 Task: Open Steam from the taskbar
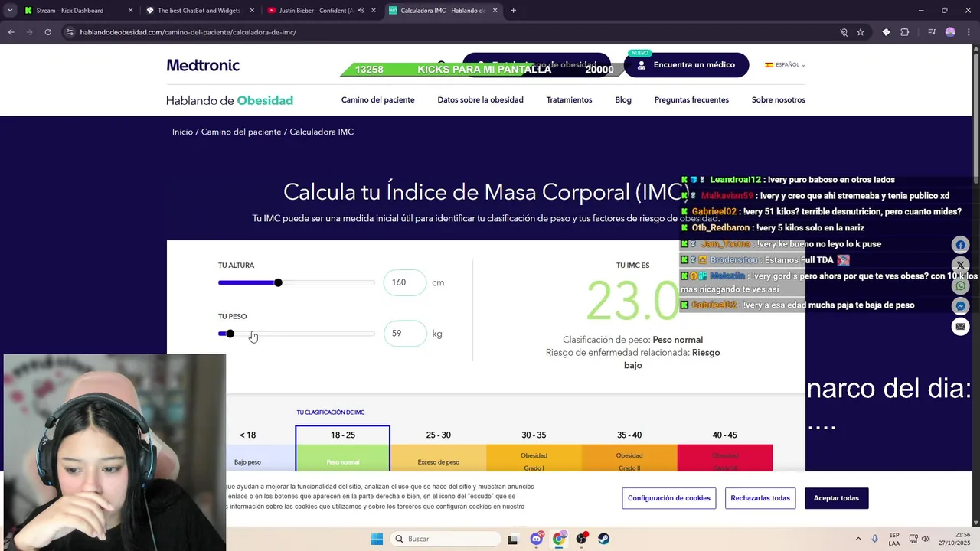click(x=604, y=539)
